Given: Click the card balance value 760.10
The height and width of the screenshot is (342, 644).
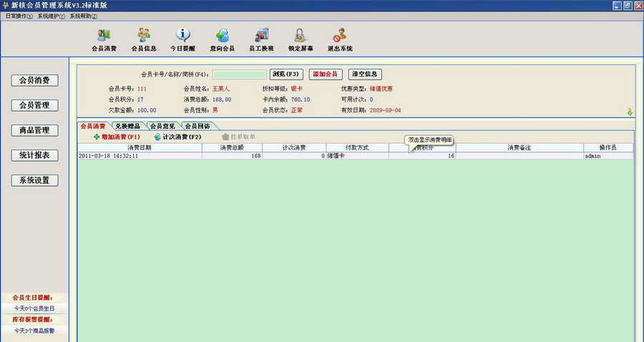Looking at the screenshot, I should (301, 99).
